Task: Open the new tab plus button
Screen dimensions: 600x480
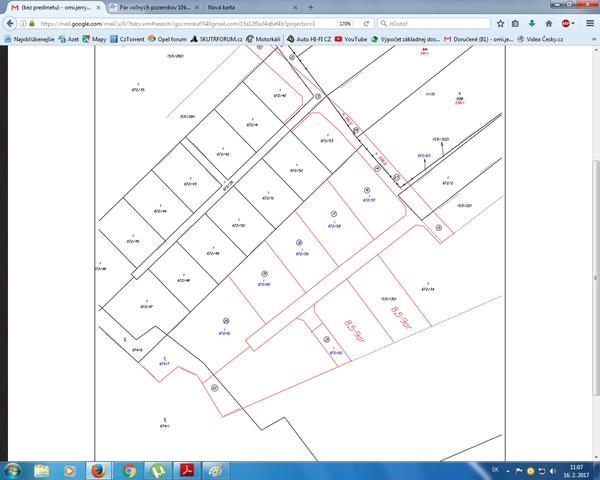Action: (x=311, y=7)
